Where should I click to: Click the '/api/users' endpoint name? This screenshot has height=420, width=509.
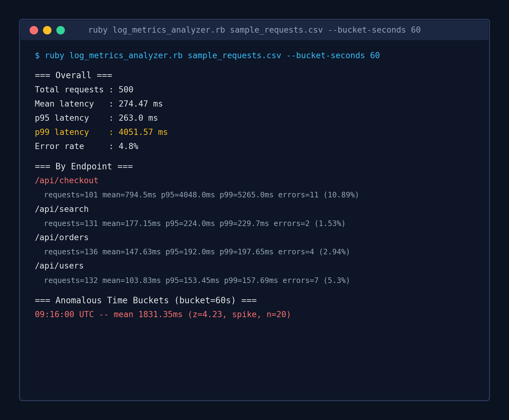click(59, 266)
